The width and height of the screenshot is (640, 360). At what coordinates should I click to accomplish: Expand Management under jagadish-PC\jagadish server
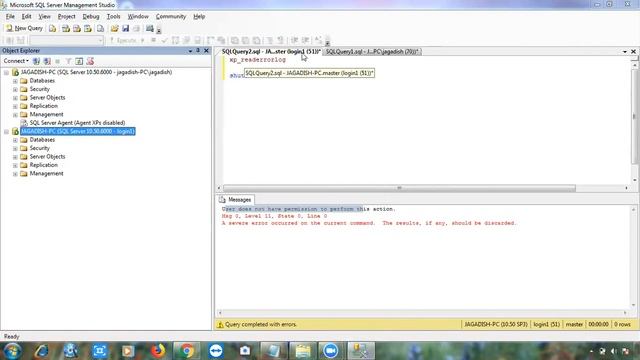(15, 115)
